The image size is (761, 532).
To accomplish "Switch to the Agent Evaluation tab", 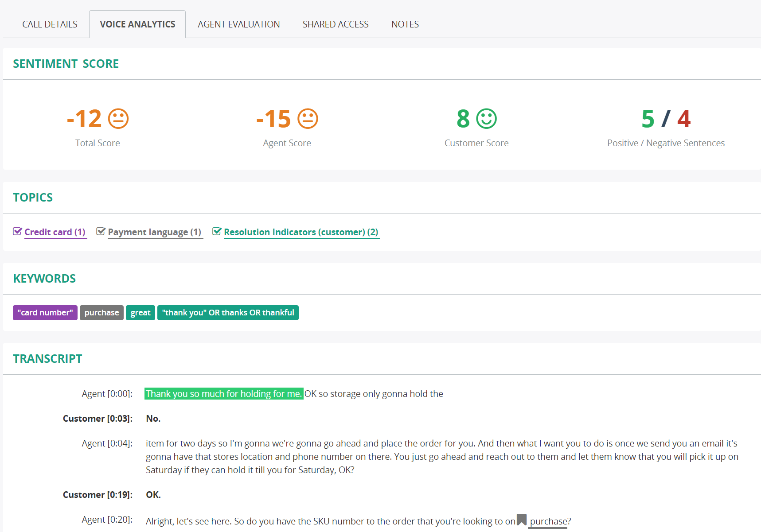I will [x=238, y=24].
